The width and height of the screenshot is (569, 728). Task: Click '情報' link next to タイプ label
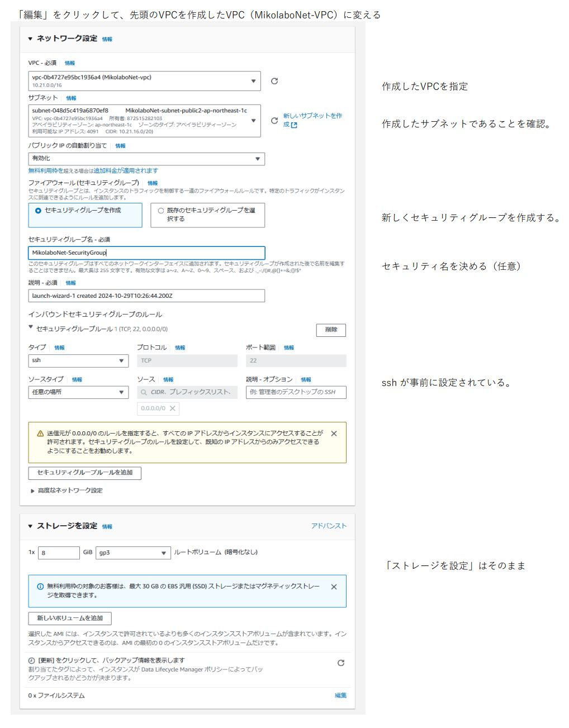59,348
